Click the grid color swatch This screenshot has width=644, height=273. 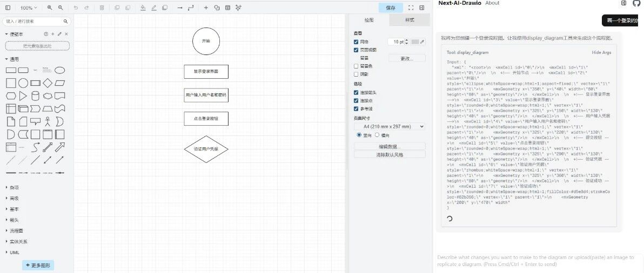(x=415, y=42)
